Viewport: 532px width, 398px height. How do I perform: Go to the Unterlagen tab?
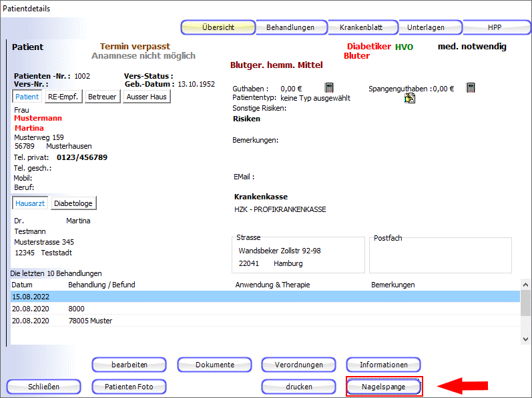426,28
